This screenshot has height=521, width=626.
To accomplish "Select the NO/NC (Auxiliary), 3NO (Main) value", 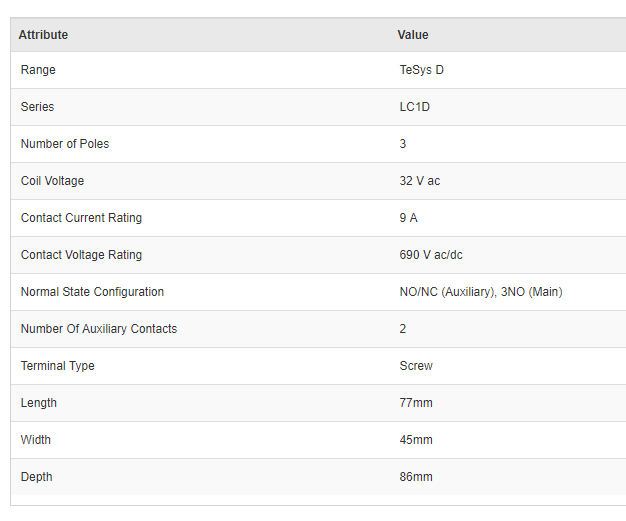I will [x=481, y=292].
